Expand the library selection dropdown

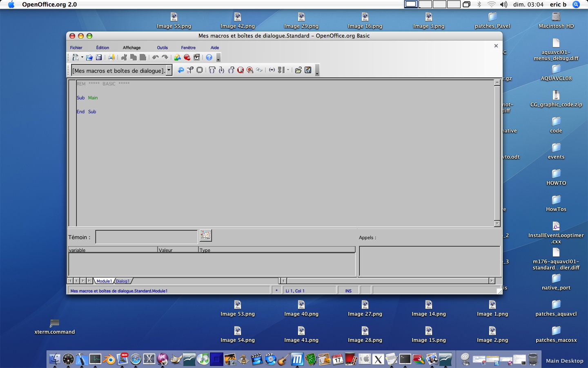(169, 70)
